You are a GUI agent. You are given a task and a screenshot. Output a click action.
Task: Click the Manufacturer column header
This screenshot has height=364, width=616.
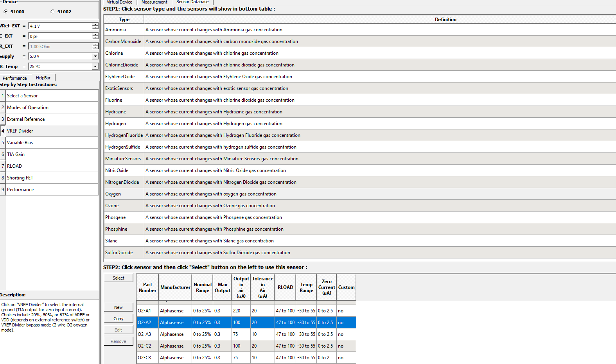(x=175, y=287)
